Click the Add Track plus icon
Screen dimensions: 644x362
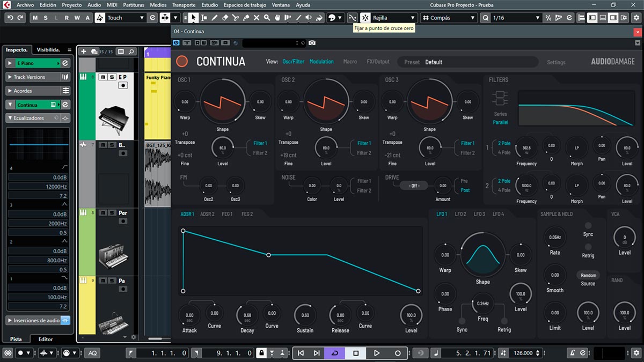click(83, 51)
